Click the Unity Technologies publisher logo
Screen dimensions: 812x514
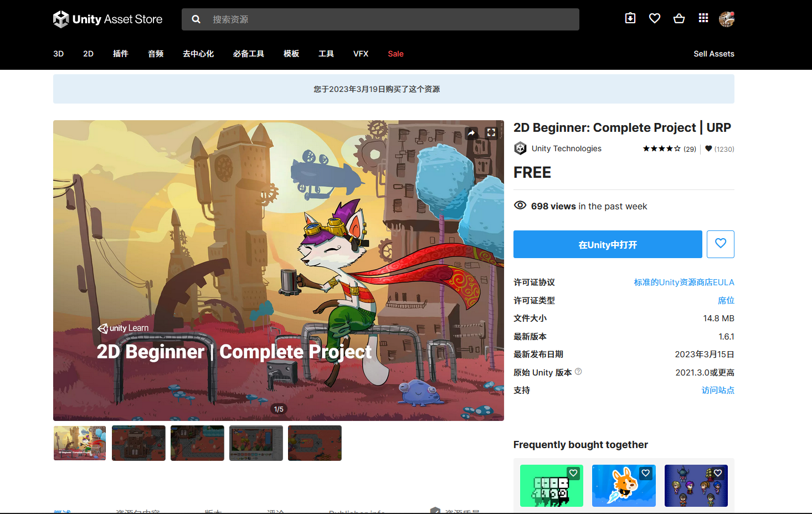pyautogui.click(x=520, y=148)
